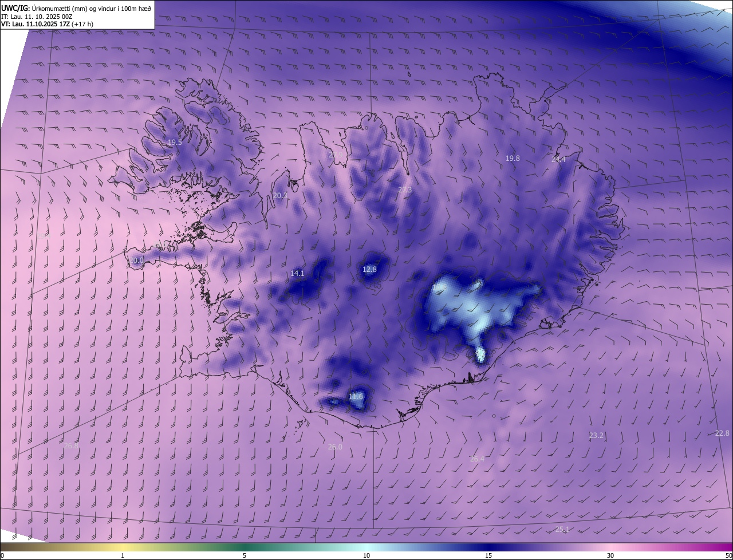Click the "UWC/IG: Úrkomumætti (mm)" title line
The width and height of the screenshot is (733, 560).
[77, 8]
